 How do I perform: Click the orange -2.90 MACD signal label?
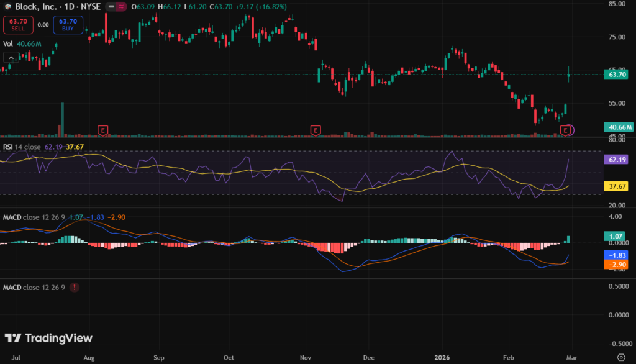click(x=617, y=264)
